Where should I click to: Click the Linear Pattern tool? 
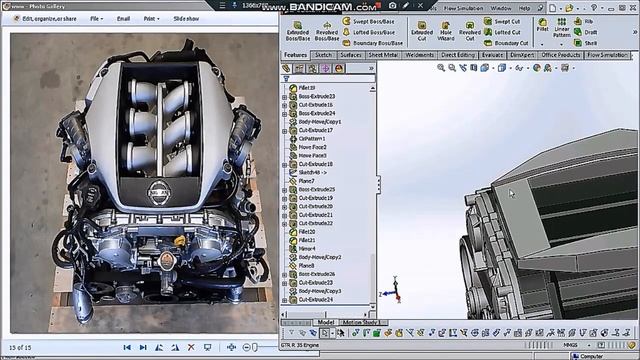click(562, 27)
